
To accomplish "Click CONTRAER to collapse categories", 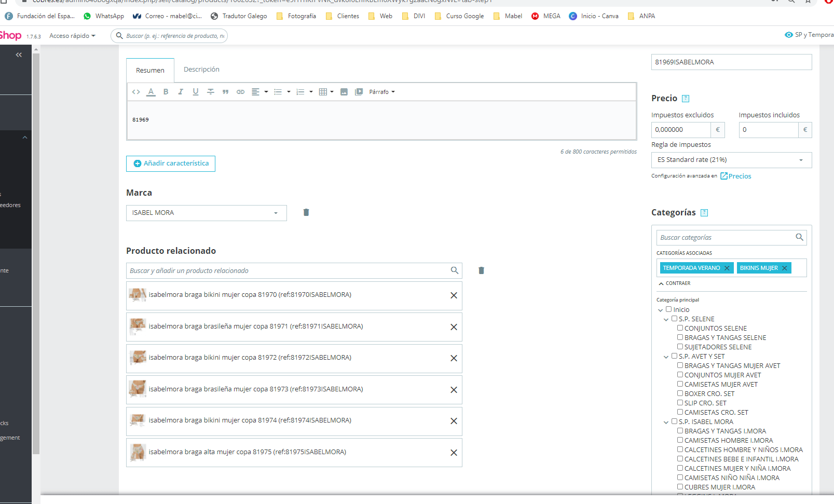I will (674, 283).
